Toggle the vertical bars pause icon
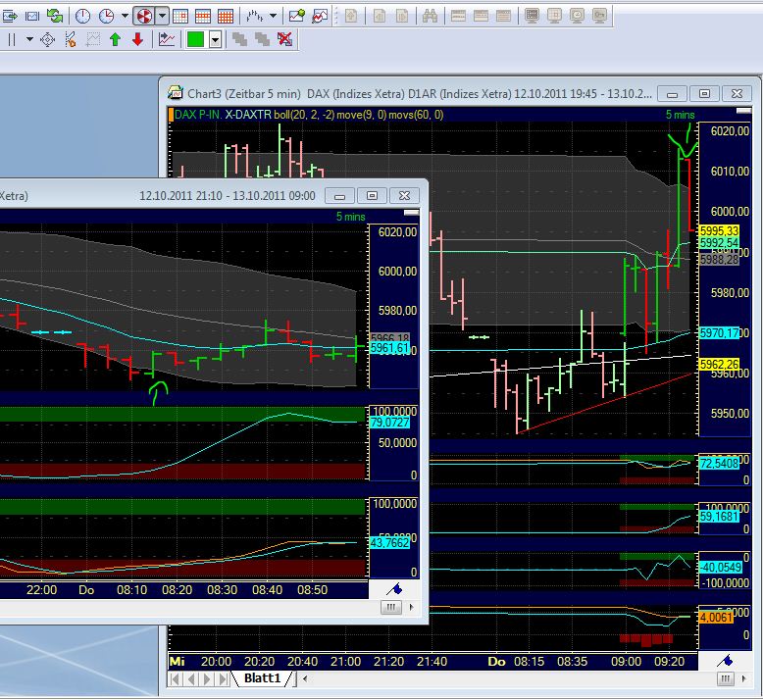The width and height of the screenshot is (763, 700). (11, 39)
